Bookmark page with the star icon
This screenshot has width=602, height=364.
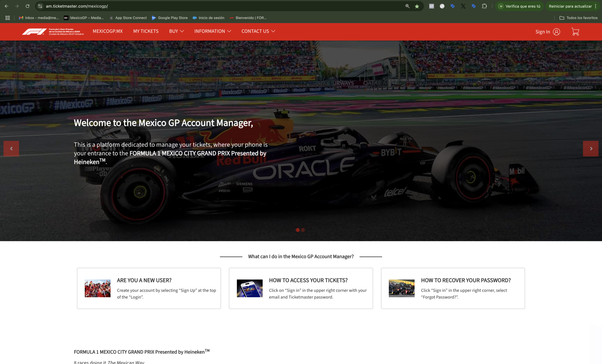[x=417, y=6]
